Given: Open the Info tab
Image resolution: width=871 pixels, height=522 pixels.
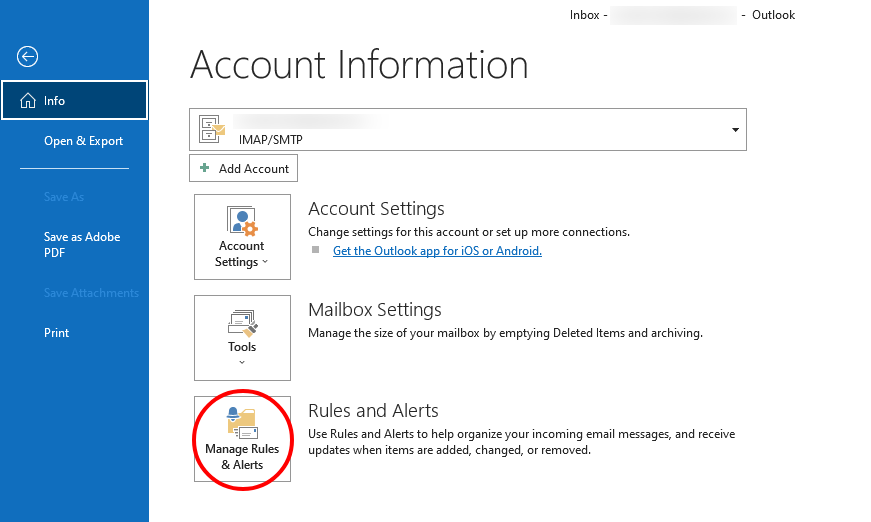Looking at the screenshot, I should tap(74, 101).
